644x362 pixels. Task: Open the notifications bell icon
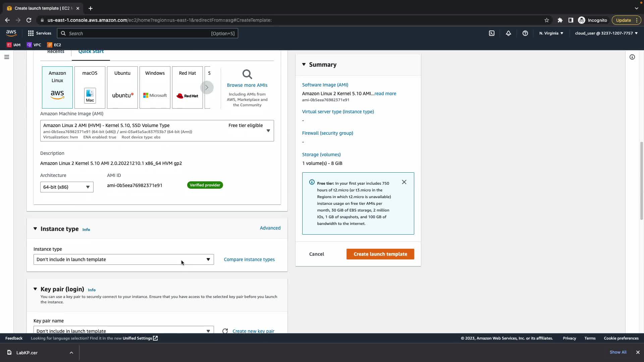pos(508,33)
